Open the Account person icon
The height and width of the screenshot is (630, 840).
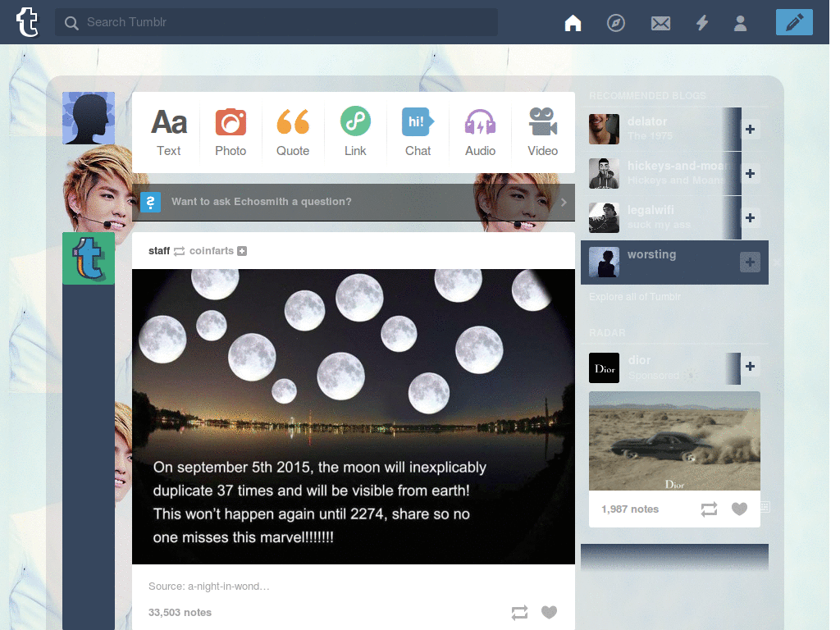741,23
